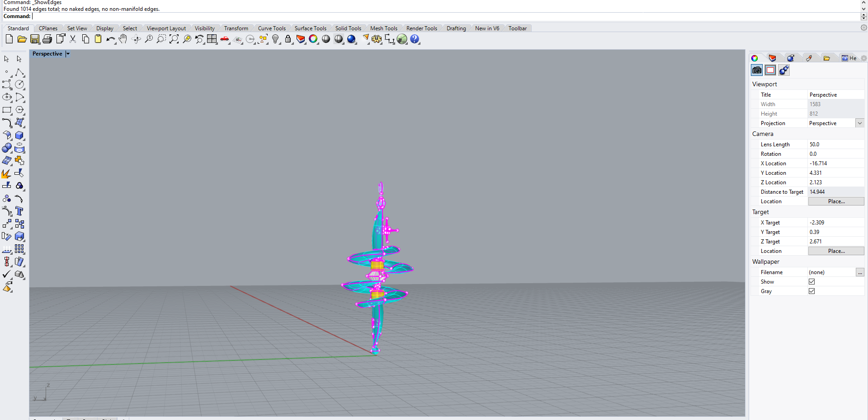Choose the Fillet curves tool

point(7,123)
